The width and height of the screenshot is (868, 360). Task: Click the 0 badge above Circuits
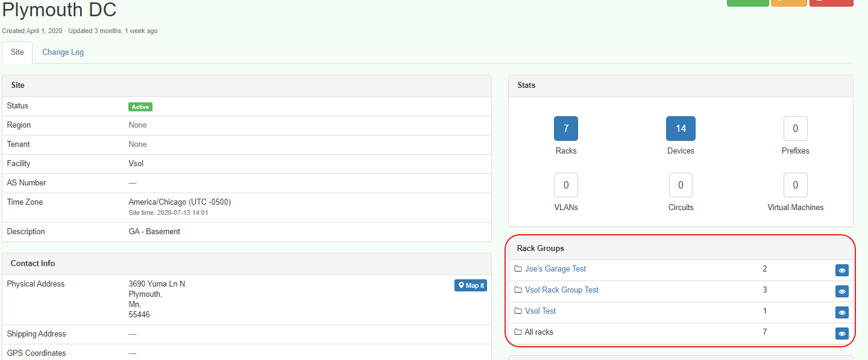tap(681, 185)
